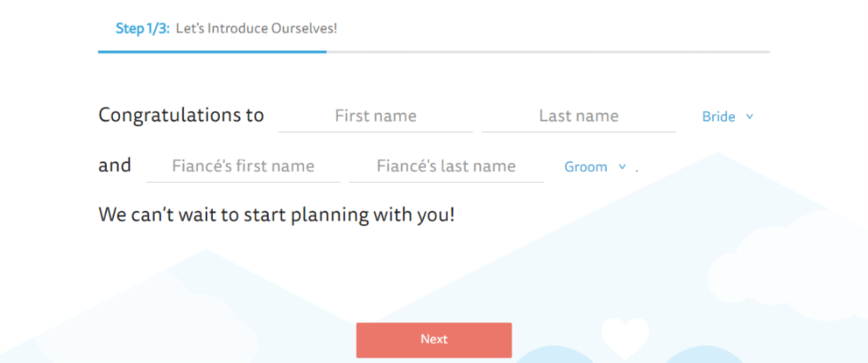This screenshot has width=868, height=363.
Task: Click the word "and" before fiancé fields
Action: pyautogui.click(x=115, y=166)
